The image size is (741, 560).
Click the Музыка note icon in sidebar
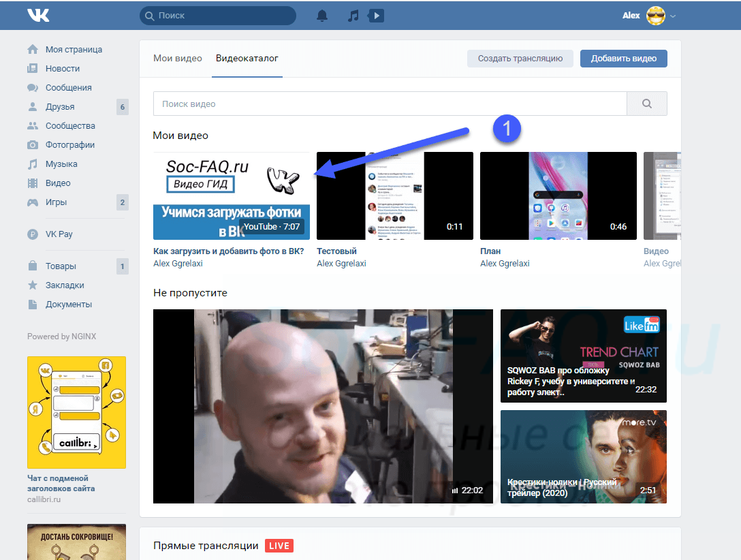click(33, 164)
